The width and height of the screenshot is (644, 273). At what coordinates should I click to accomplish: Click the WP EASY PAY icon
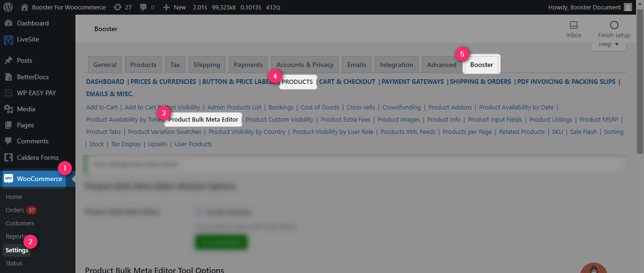[8, 93]
